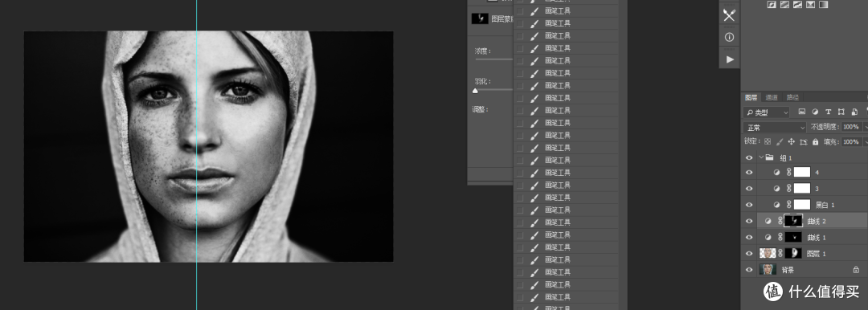The width and height of the screenshot is (868, 310).
Task: Collapse the 组 1 group chevron
Action: [761, 157]
